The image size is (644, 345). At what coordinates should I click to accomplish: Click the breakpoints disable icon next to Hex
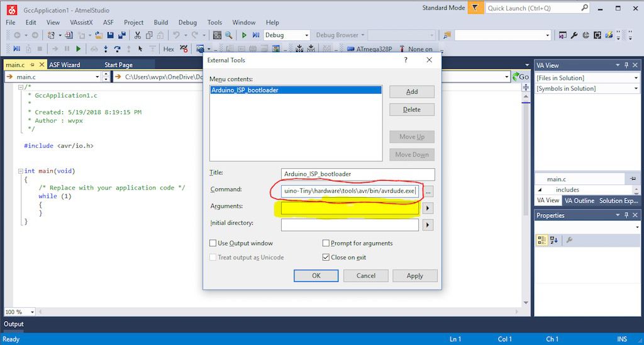pos(184,49)
